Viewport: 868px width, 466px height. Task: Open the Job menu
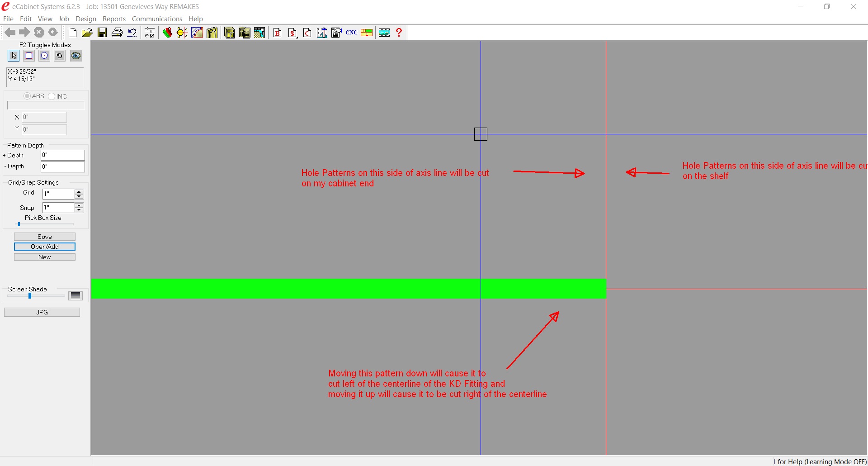click(x=64, y=19)
